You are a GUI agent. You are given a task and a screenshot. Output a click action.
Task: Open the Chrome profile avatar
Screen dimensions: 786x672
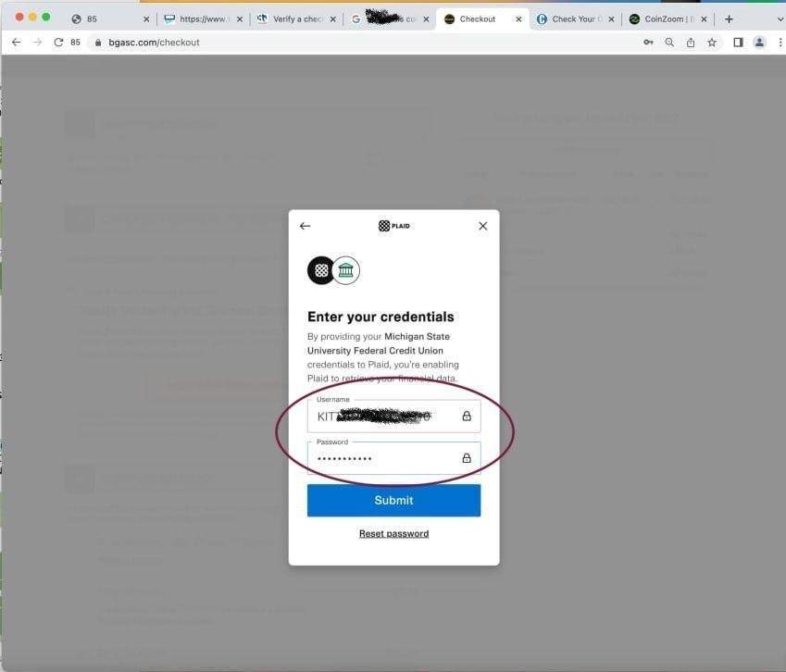759,43
